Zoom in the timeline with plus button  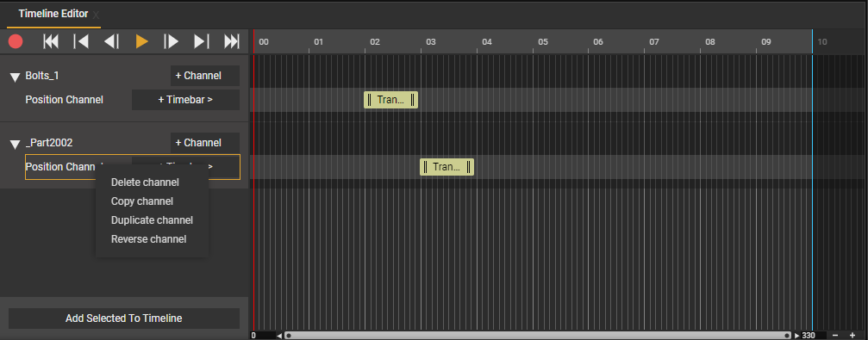coord(852,336)
